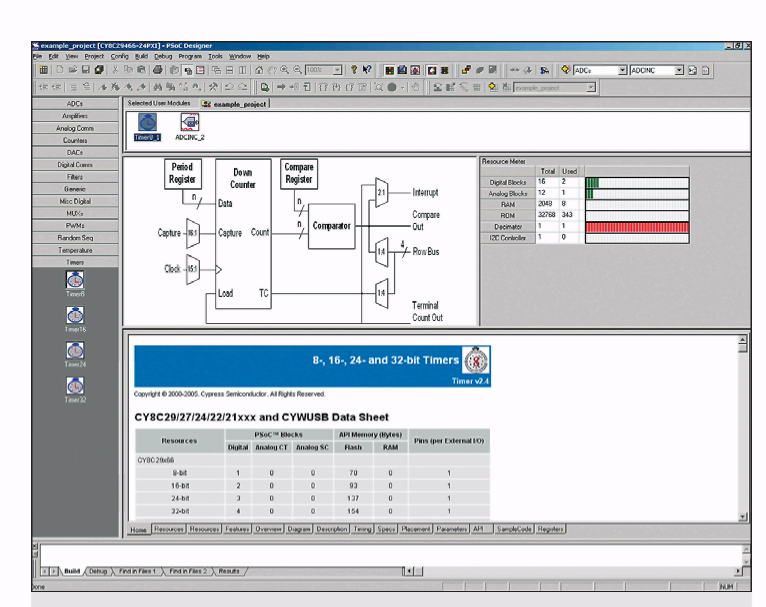Open the Debug menu
Image resolution: width=766 pixels, height=607 pixels.
163,57
